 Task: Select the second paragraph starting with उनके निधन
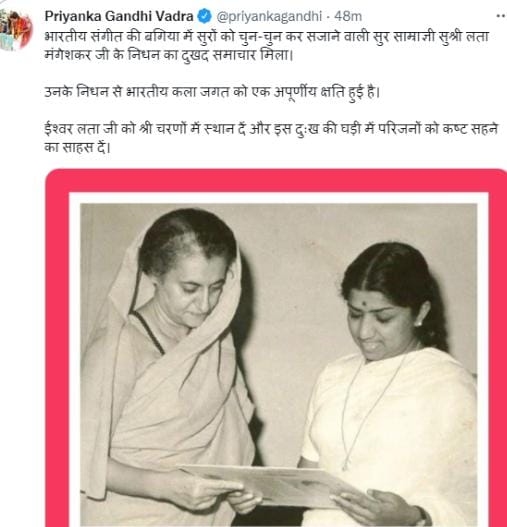[212, 91]
